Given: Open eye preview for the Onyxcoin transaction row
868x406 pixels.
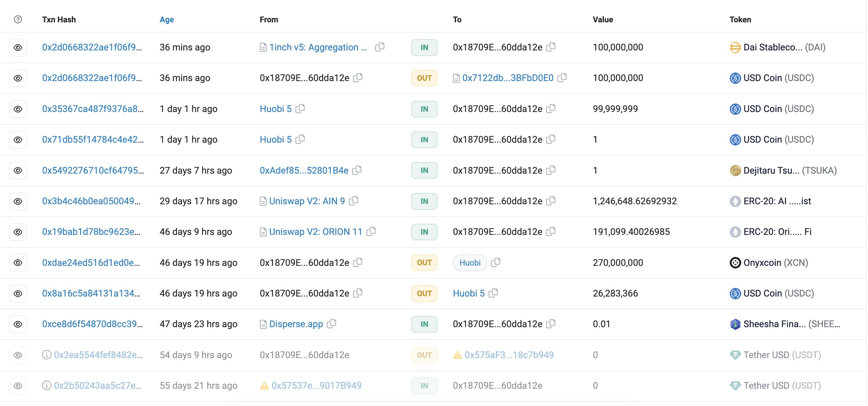Looking at the screenshot, I should (x=18, y=263).
